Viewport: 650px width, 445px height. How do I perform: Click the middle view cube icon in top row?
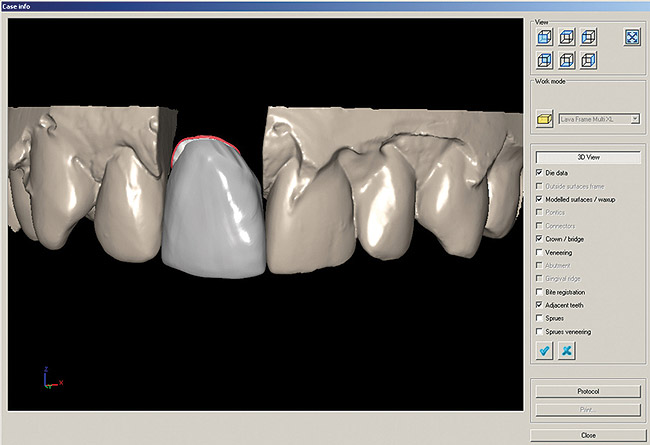pos(567,38)
